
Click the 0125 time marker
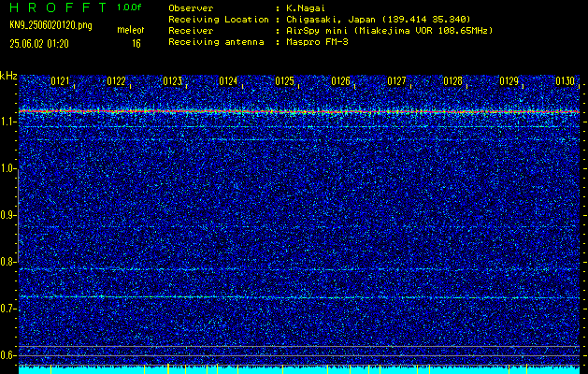pos(284,81)
